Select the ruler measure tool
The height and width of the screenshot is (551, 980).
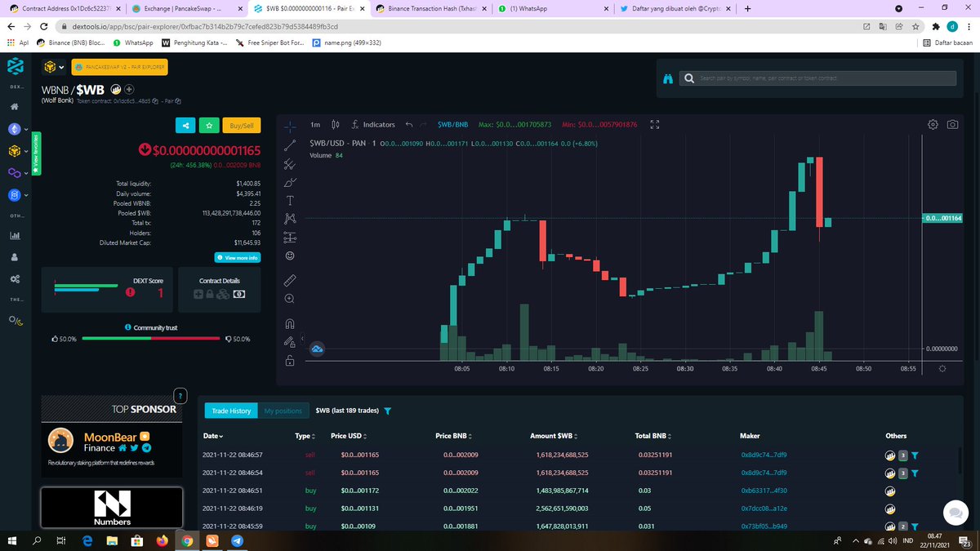coord(290,280)
